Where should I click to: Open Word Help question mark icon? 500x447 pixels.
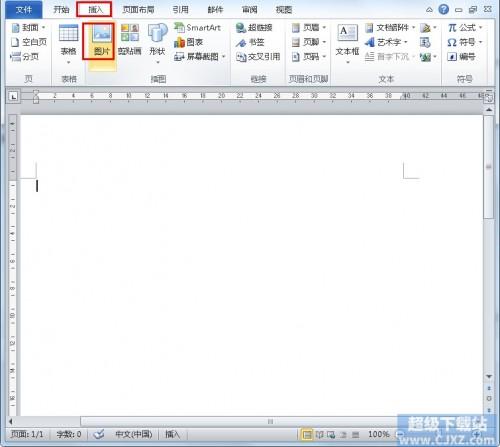(x=443, y=9)
